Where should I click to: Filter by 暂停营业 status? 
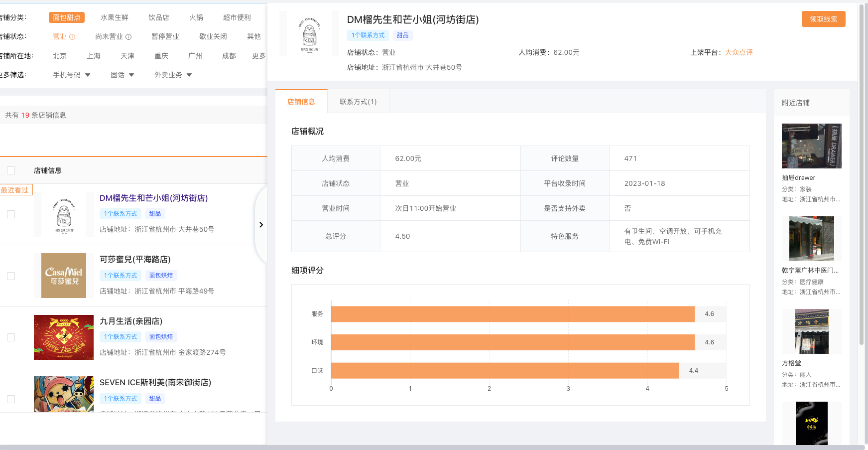click(x=165, y=36)
